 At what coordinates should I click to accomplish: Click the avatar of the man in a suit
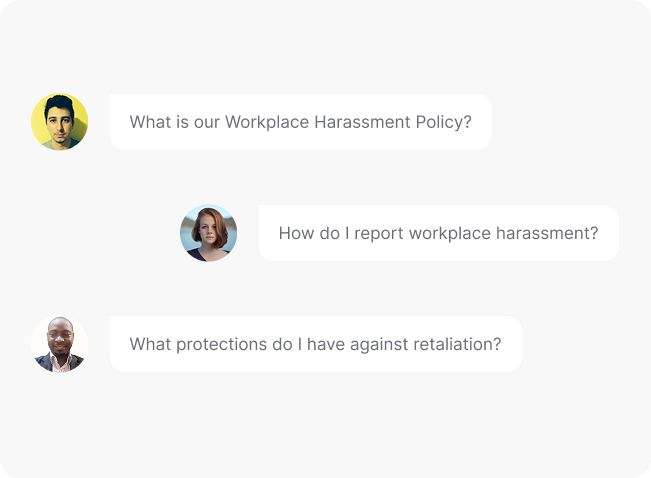pyautogui.click(x=59, y=344)
